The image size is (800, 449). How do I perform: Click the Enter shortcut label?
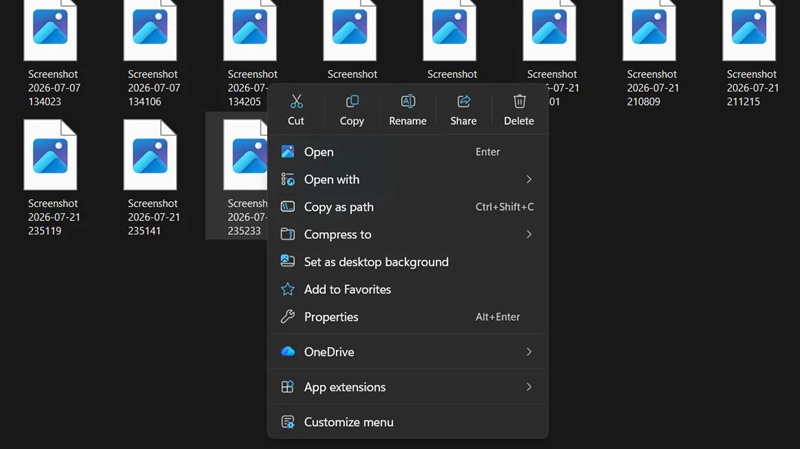point(488,152)
